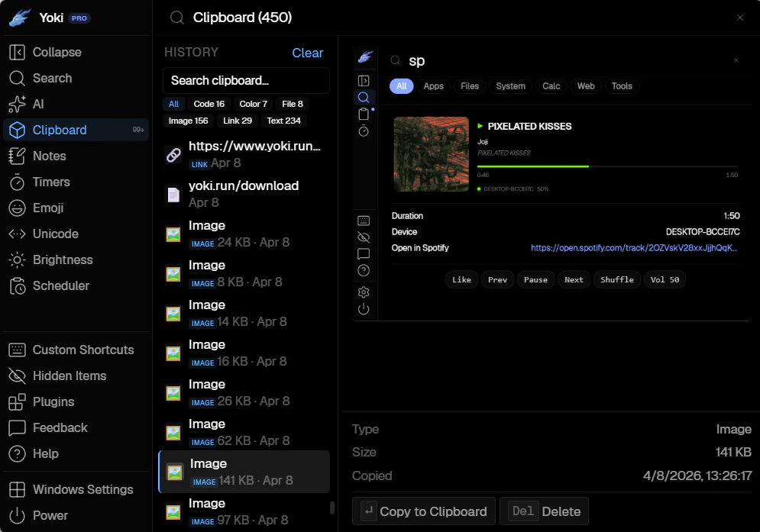Viewport: 760px width, 532px height.
Task: Click the magnifier icon beside Clipboard title
Action: 177,18
